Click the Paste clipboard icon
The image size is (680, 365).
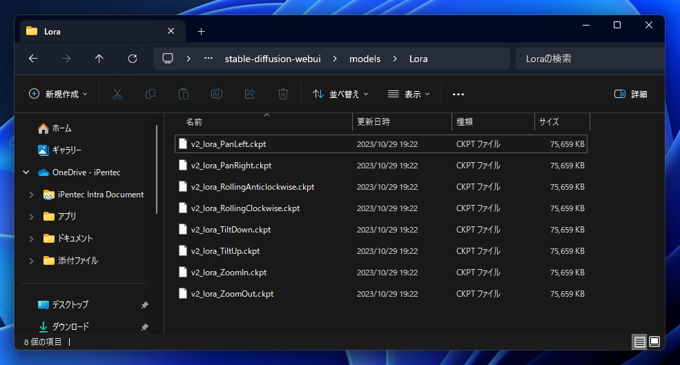click(x=183, y=94)
